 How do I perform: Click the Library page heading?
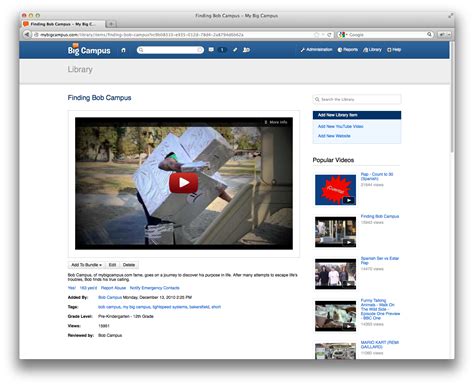tap(80, 69)
